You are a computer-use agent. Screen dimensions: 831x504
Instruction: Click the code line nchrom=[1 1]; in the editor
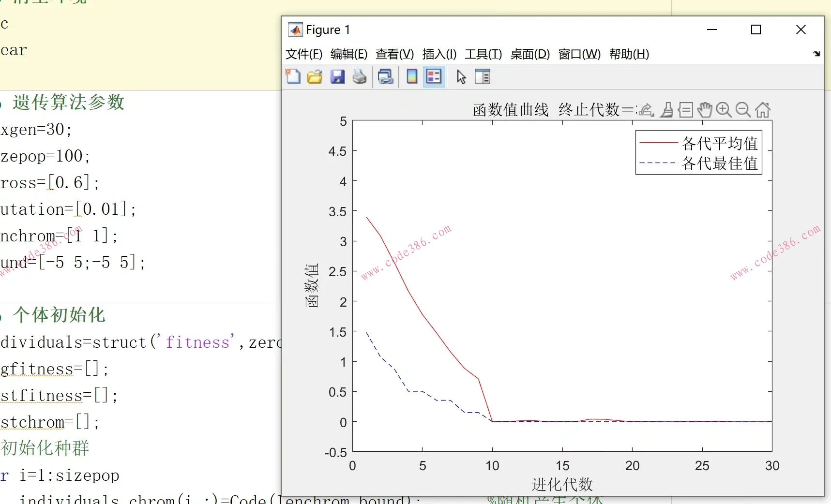[59, 236]
